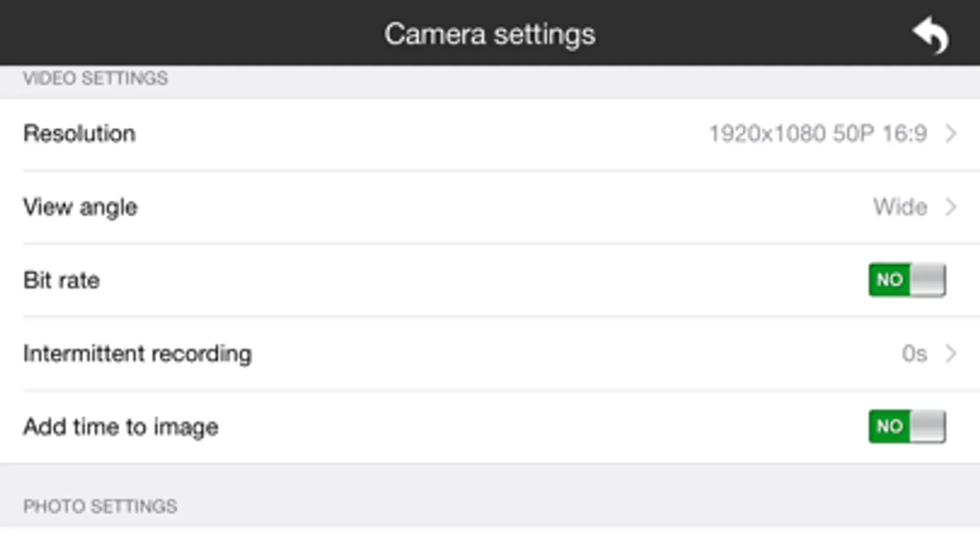Click the grey knob of the Bit rate switch
Viewport: 980px width, 552px height.
coord(928,280)
